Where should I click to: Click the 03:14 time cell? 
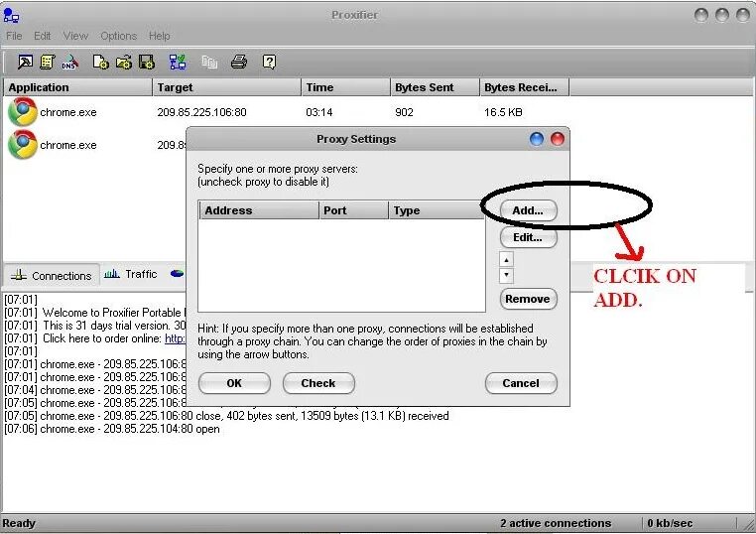coord(319,112)
